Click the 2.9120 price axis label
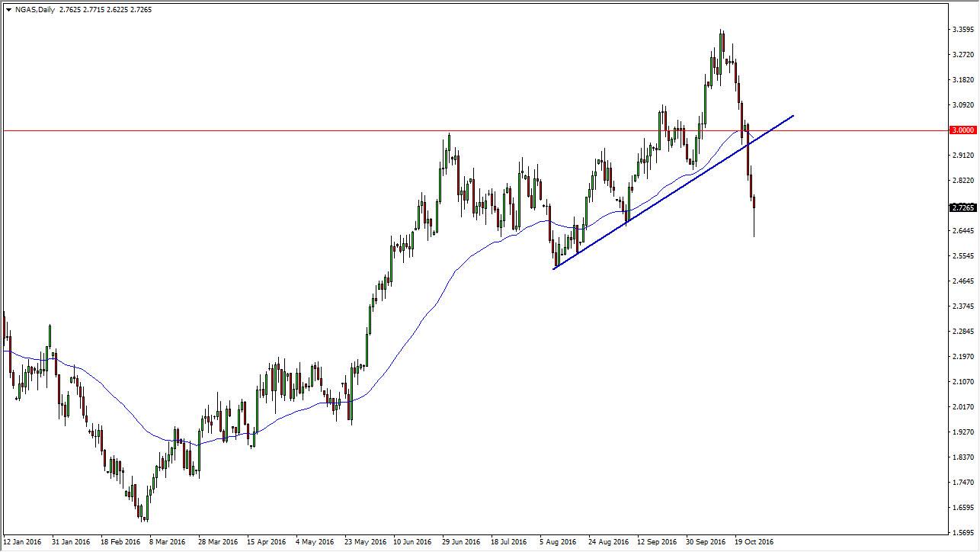 coord(964,156)
